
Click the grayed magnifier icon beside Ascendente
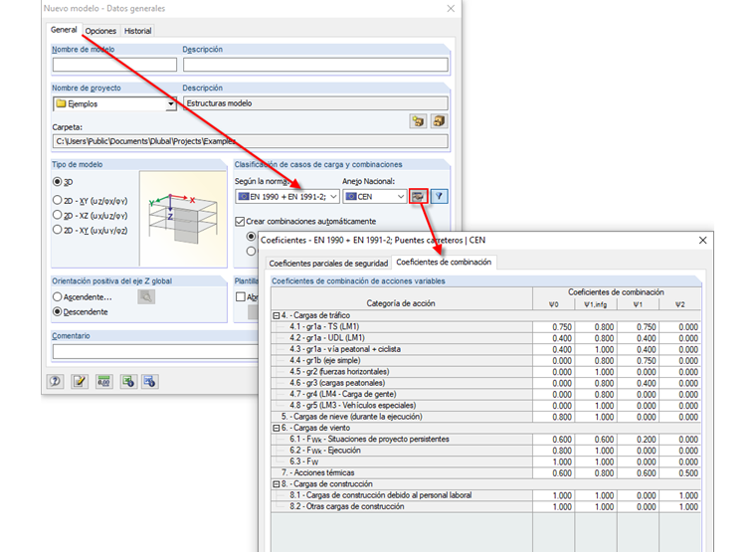point(146,297)
